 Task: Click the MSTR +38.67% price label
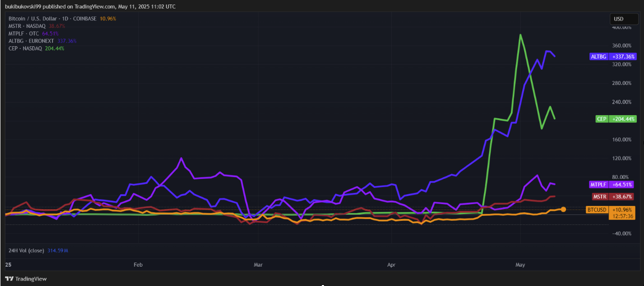613,197
